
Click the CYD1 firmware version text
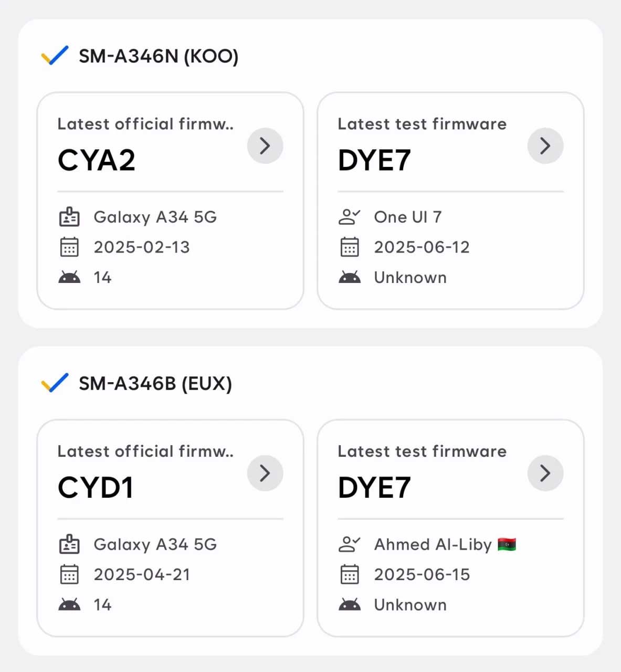pyautogui.click(x=96, y=488)
